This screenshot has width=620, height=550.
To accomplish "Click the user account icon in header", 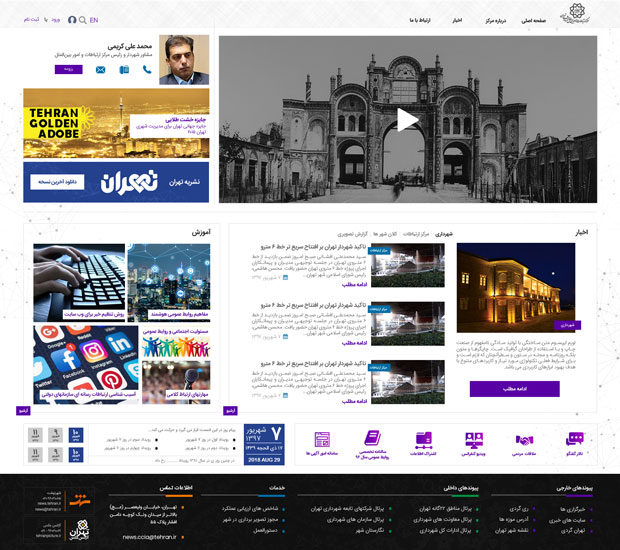I will pyautogui.click(x=72, y=20).
